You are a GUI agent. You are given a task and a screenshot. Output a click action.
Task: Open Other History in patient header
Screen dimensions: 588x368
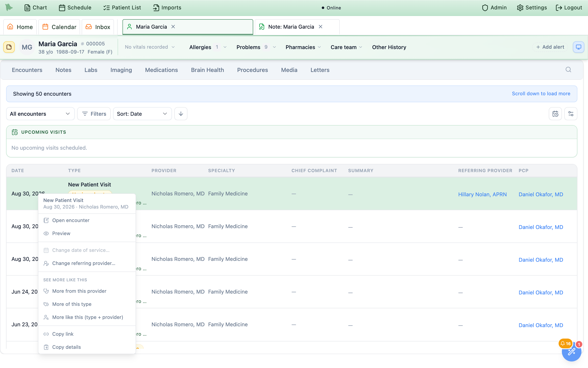[389, 47]
